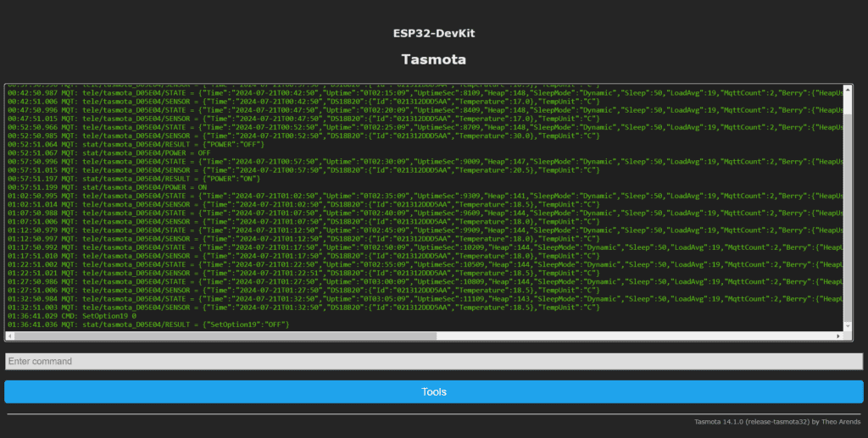
Task: Select the STATE log line at 00:52:50.966
Action: 426,127
